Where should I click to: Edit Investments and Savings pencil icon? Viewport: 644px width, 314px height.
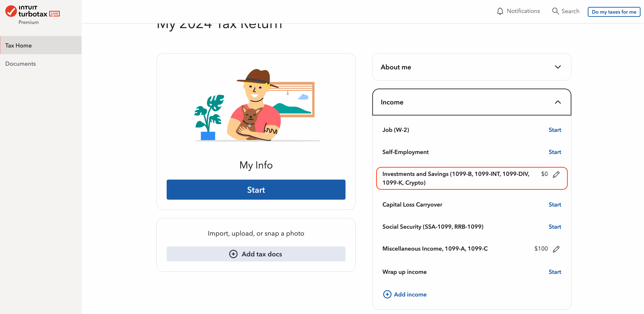coord(556,175)
